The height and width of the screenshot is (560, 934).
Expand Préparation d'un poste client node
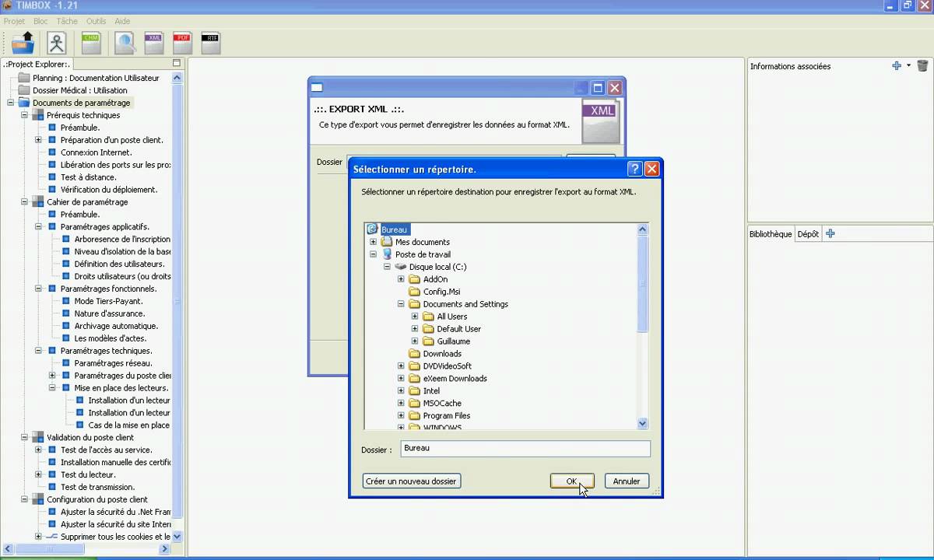point(39,140)
